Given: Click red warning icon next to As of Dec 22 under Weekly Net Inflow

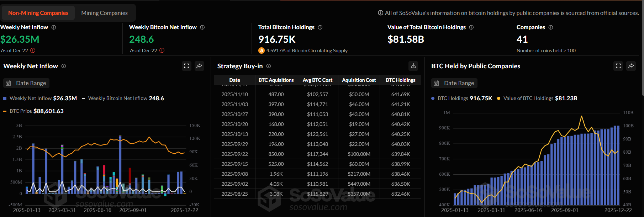Looking at the screenshot, I should tap(33, 51).
